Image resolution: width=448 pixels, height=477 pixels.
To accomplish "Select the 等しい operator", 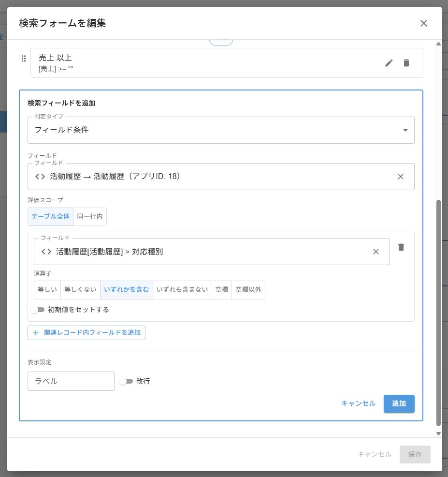I will pyautogui.click(x=47, y=290).
